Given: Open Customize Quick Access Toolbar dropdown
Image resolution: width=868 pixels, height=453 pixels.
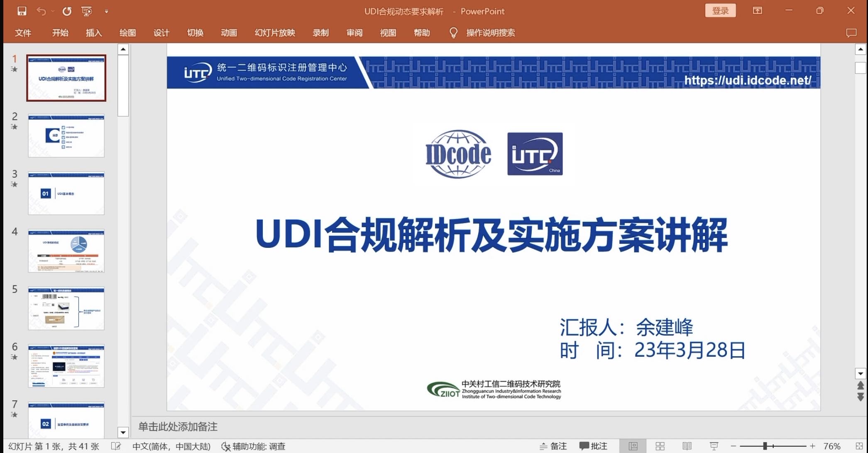Looking at the screenshot, I should [x=107, y=12].
